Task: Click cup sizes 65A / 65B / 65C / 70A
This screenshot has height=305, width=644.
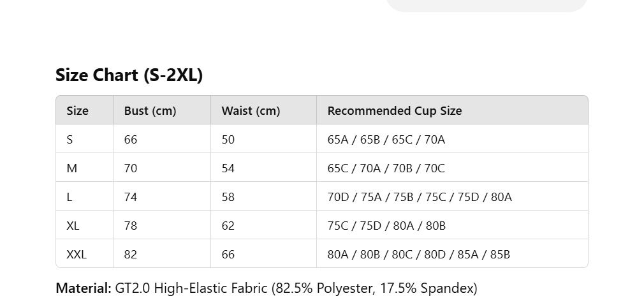Action: 386,139
